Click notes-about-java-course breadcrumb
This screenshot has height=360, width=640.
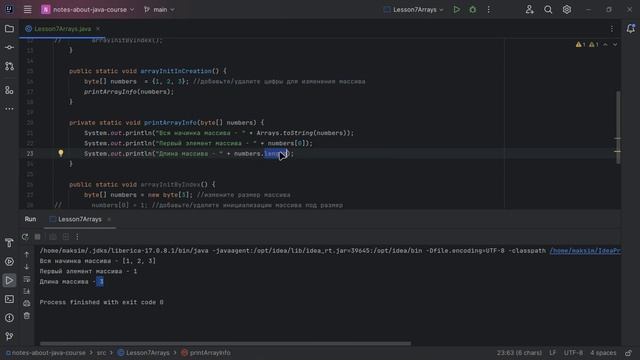click(x=46, y=353)
